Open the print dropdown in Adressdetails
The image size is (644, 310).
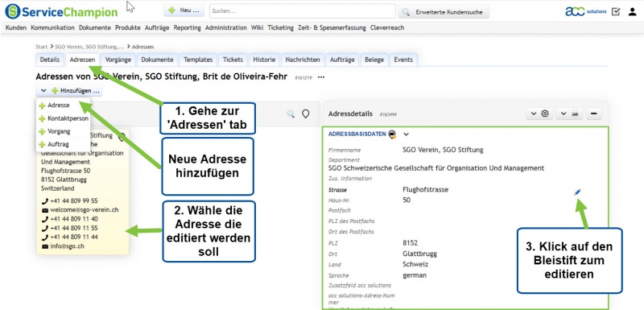(570, 114)
